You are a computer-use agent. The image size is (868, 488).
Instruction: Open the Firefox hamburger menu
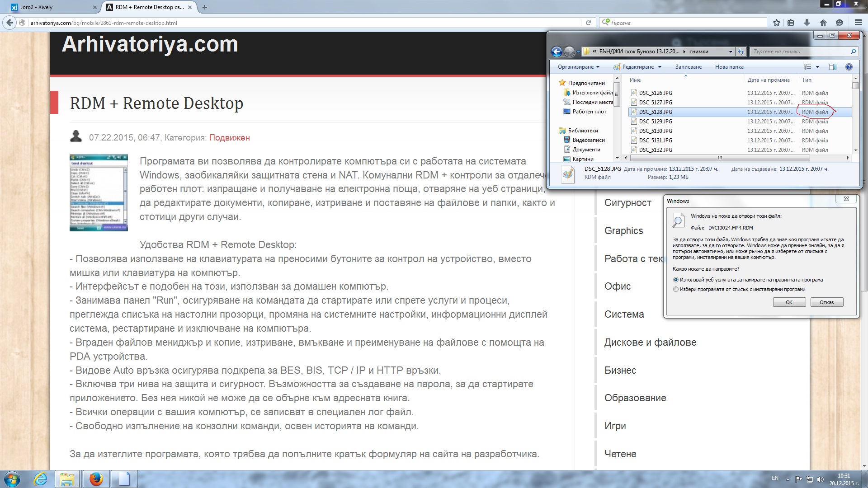(858, 23)
